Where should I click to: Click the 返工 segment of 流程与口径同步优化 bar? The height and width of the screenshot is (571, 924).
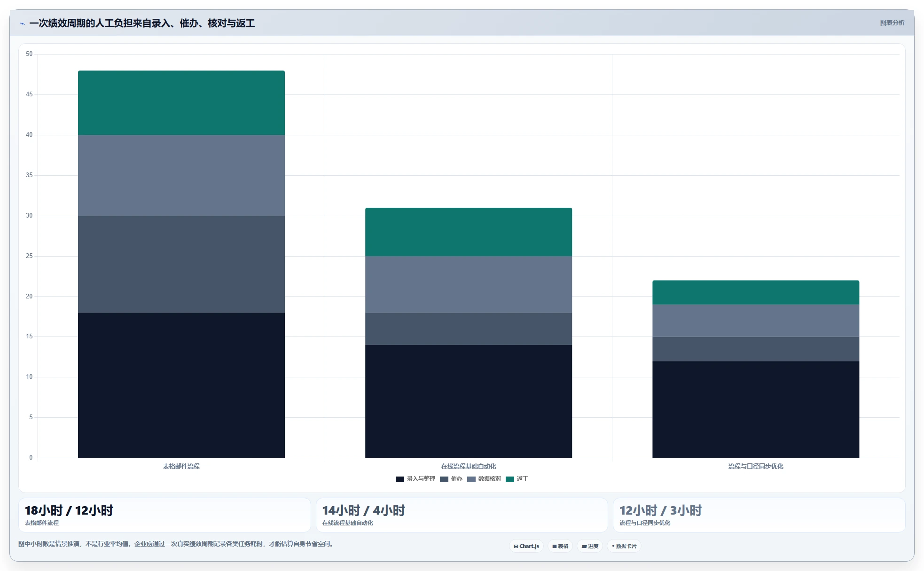pos(756,293)
